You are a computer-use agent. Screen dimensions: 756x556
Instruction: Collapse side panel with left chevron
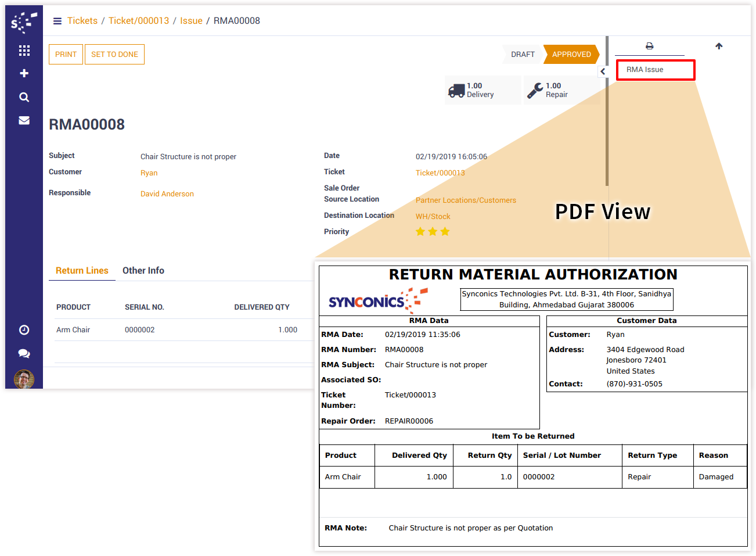point(603,71)
